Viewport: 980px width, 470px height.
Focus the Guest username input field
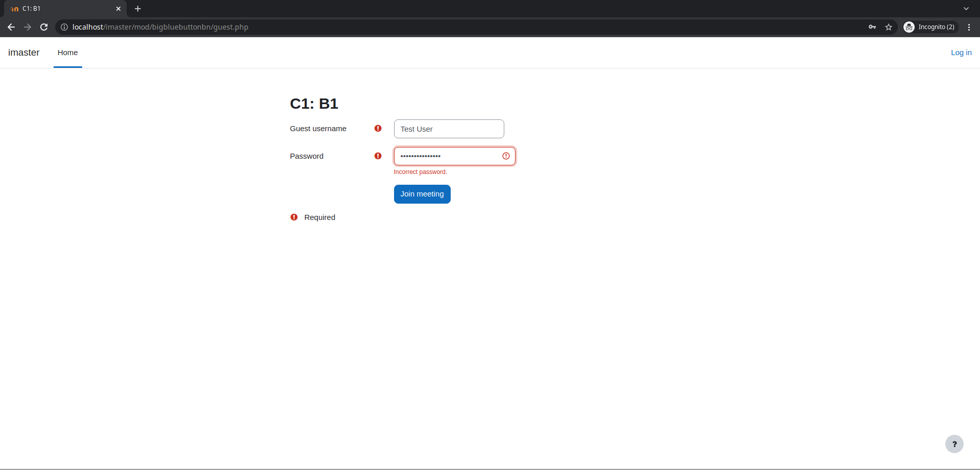point(449,129)
